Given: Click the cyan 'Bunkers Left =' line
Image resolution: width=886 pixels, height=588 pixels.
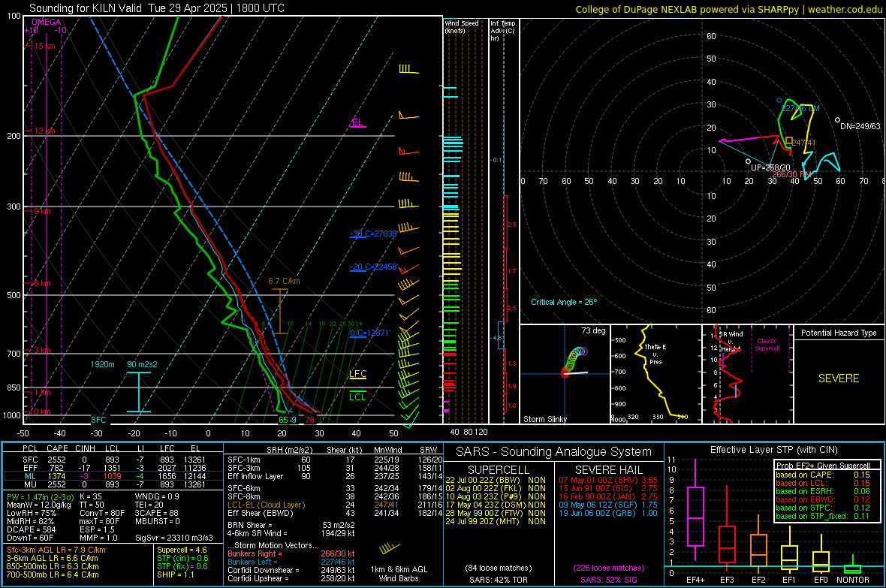Looking at the screenshot, I should click(291, 562).
